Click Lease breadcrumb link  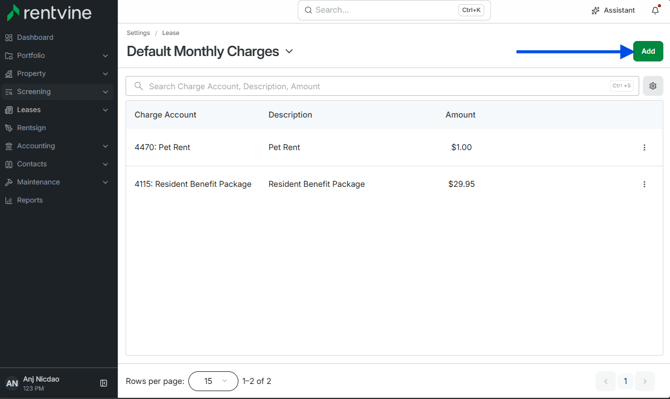point(170,33)
